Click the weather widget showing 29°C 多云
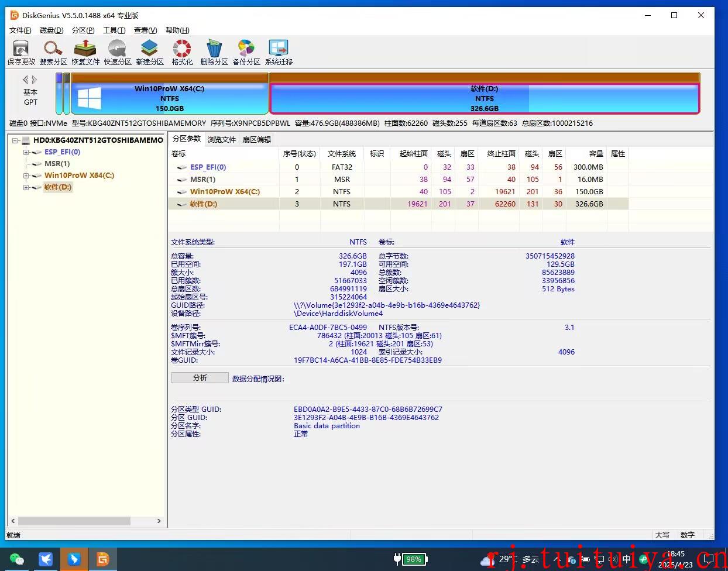The height and width of the screenshot is (571, 728). click(x=509, y=559)
